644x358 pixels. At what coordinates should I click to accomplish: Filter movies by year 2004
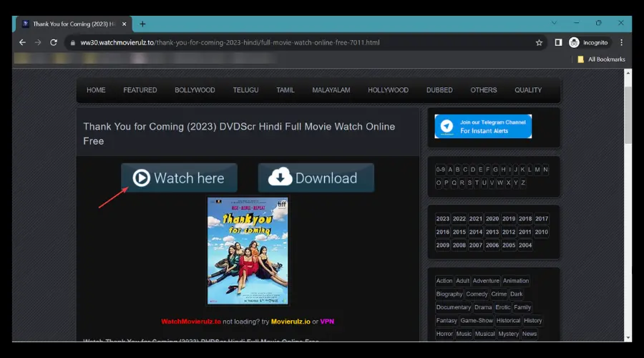click(525, 245)
